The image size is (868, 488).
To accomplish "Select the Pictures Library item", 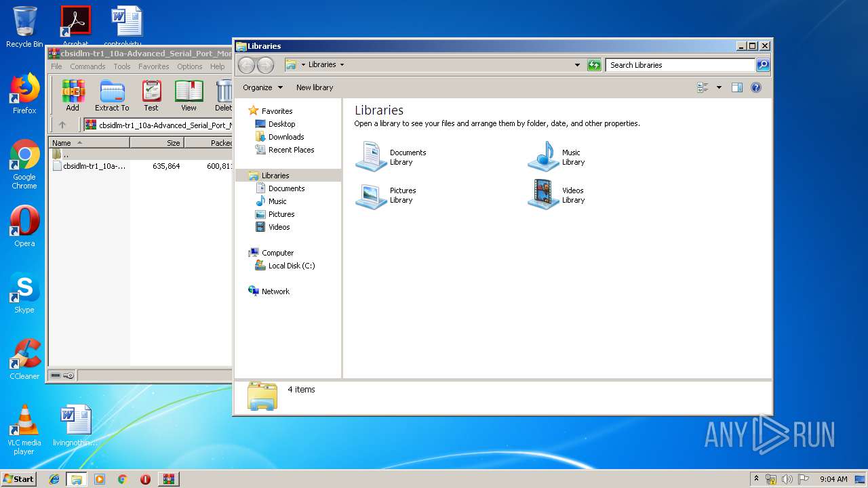I will point(387,195).
